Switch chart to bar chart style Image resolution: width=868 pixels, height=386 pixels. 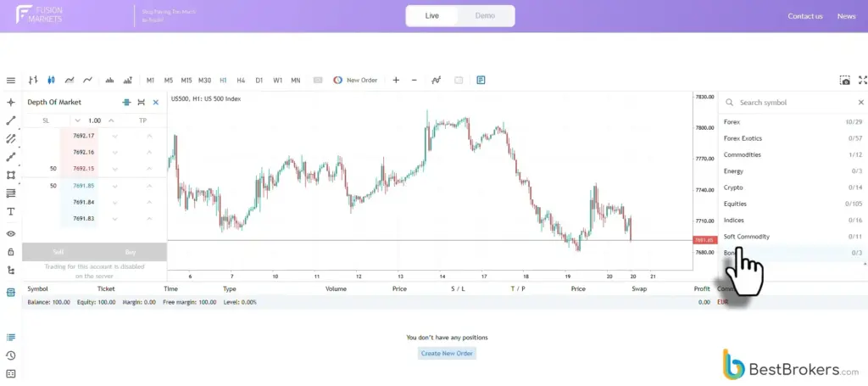pos(33,81)
